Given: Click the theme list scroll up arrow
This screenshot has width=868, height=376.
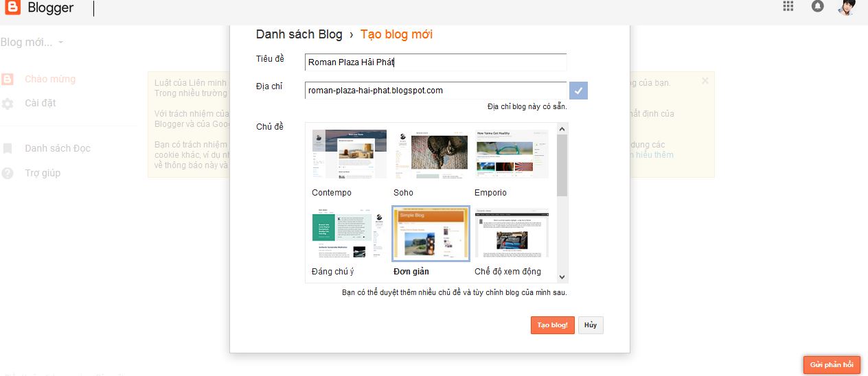Looking at the screenshot, I should pyautogui.click(x=562, y=129).
